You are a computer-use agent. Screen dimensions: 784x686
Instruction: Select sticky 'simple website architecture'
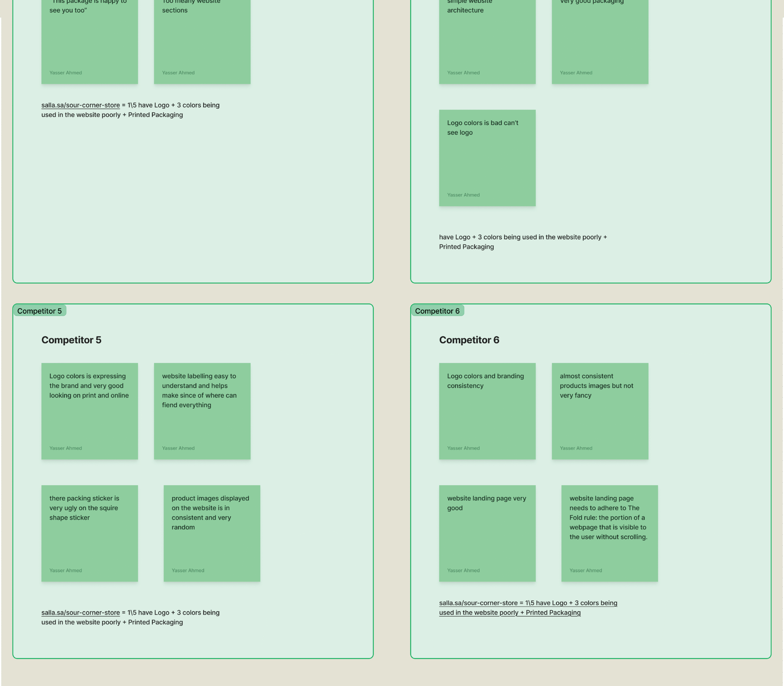pyautogui.click(x=487, y=42)
